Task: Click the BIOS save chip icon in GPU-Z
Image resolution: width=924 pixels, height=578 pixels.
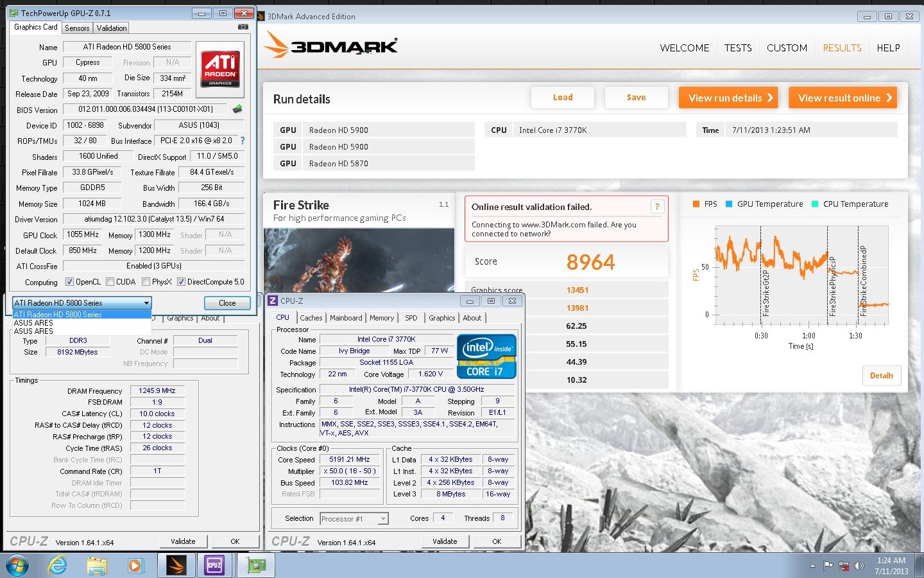Action: [x=237, y=109]
